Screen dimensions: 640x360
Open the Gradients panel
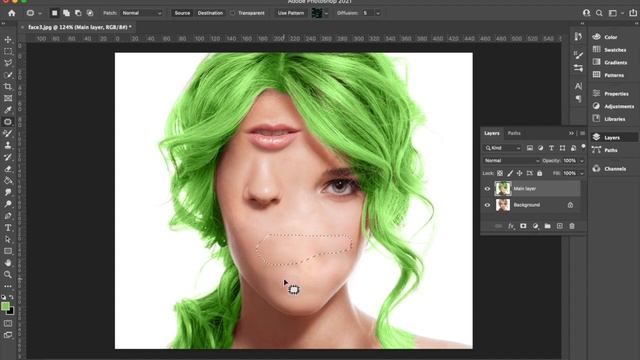615,62
